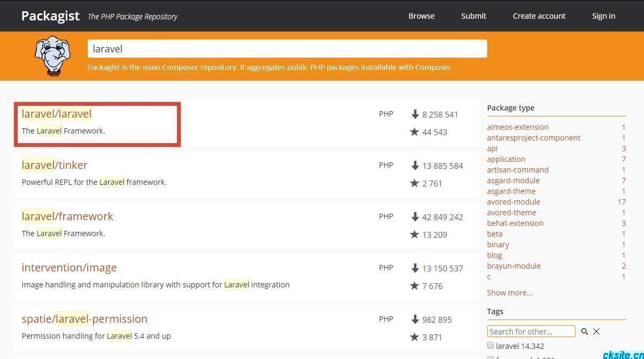Screen dimensions: 644x359
Task: Click star icon for intervention/image
Action: click(x=415, y=286)
